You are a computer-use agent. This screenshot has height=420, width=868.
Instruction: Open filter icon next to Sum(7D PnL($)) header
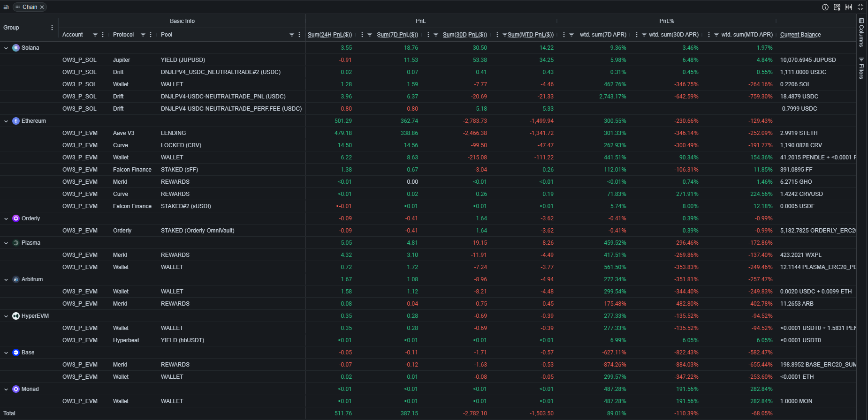click(370, 35)
